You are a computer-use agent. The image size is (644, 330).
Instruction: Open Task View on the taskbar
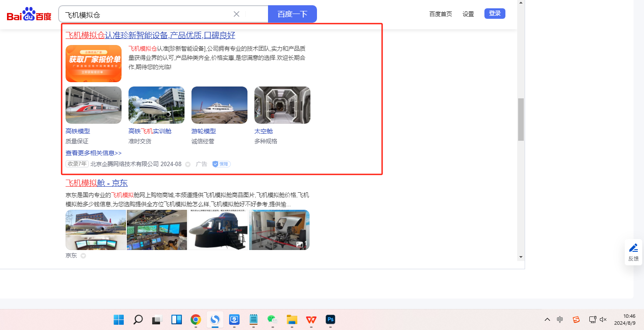click(157, 320)
